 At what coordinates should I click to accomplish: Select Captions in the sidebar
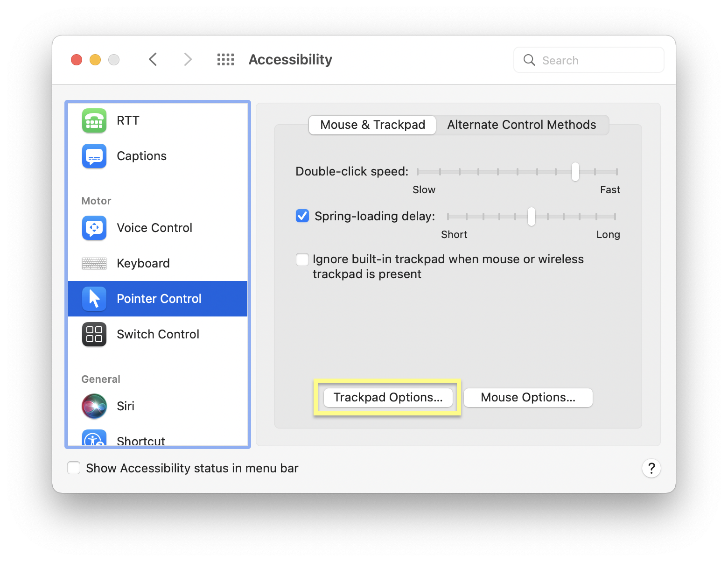[x=158, y=156]
